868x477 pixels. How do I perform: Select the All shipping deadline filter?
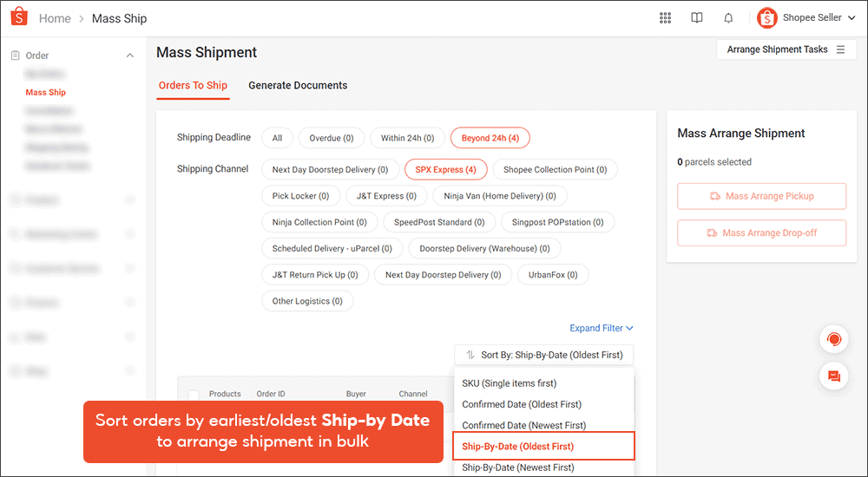click(x=278, y=138)
